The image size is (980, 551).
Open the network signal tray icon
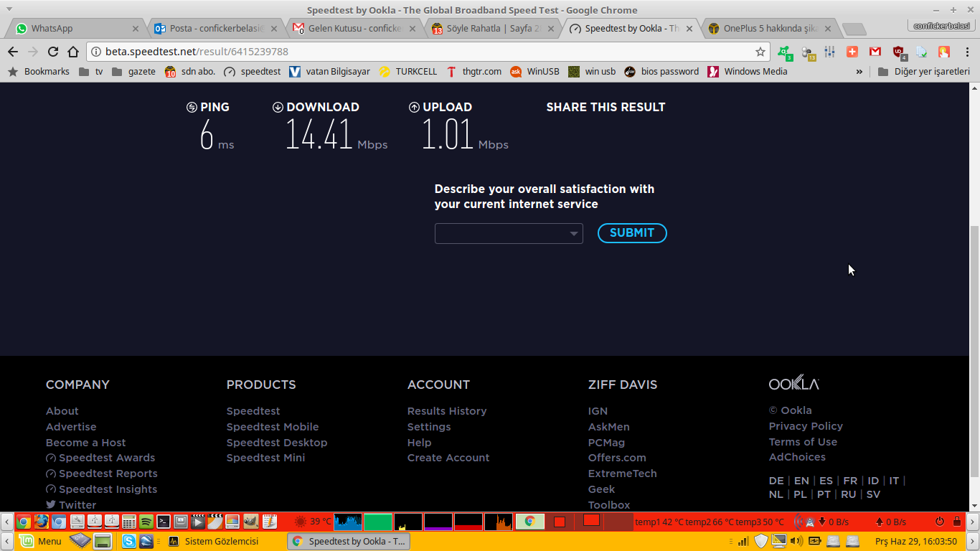(x=744, y=541)
